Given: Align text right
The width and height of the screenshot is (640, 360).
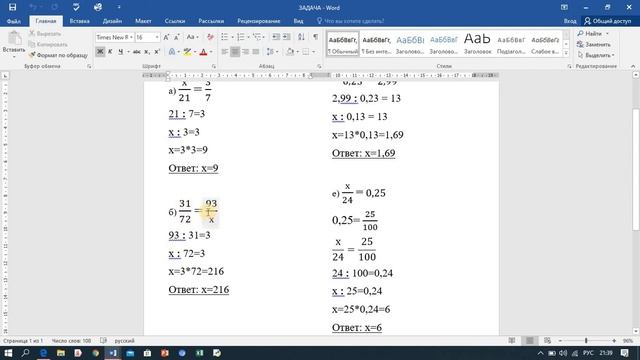Looking at the screenshot, I should click(x=245, y=52).
